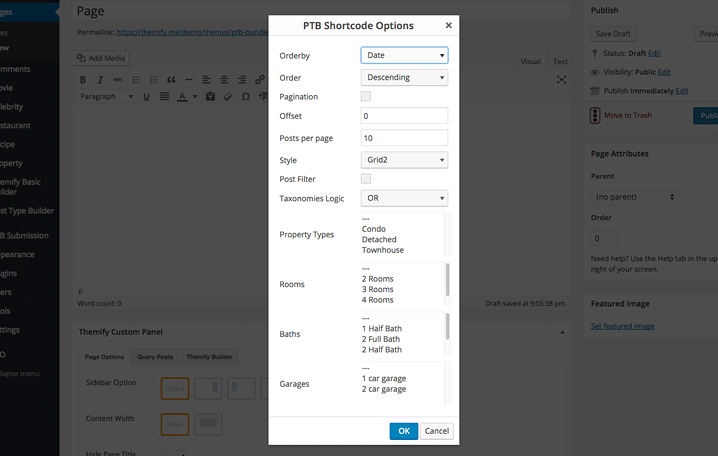The width and height of the screenshot is (718, 456).
Task: Open the text color picker
Action: (x=182, y=97)
